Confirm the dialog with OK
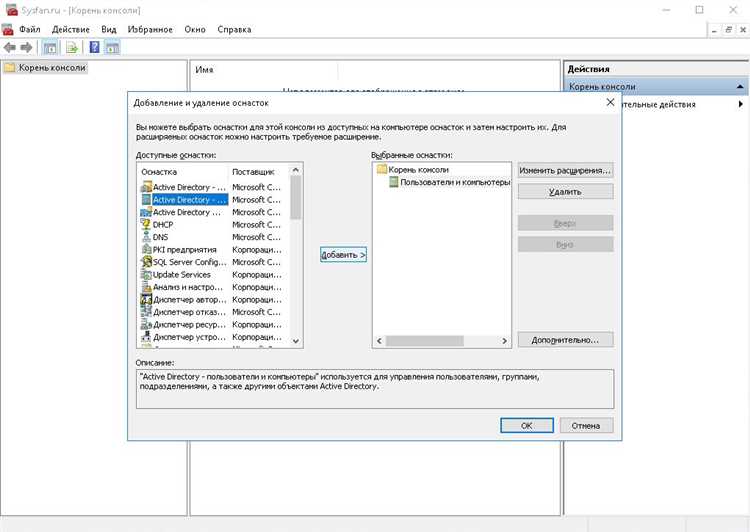This screenshot has height=532, width=750. (x=527, y=425)
